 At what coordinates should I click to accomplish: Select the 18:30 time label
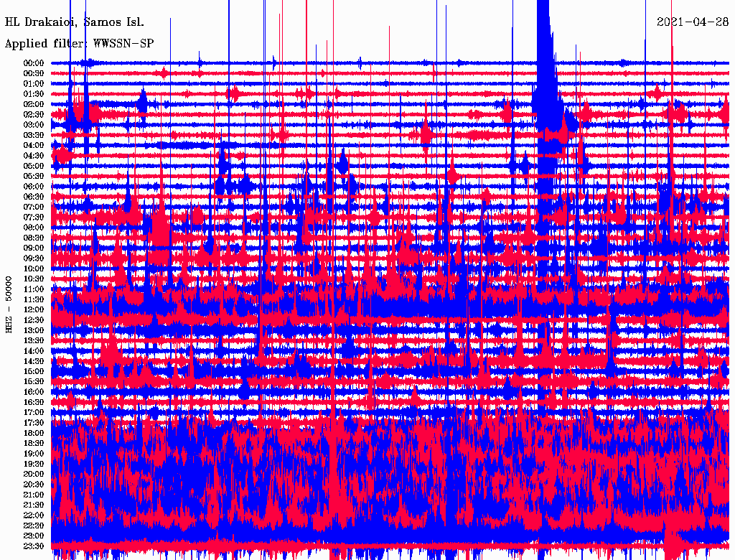34,443
